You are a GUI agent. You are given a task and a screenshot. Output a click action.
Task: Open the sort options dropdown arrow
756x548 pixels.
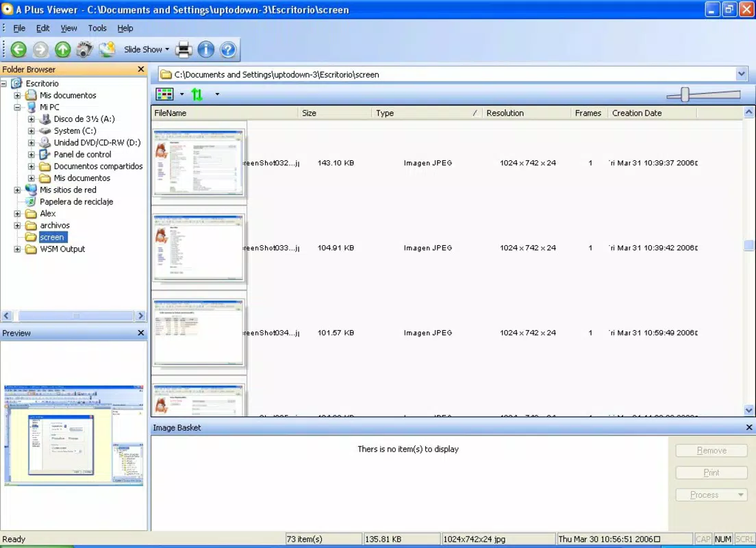tap(217, 94)
